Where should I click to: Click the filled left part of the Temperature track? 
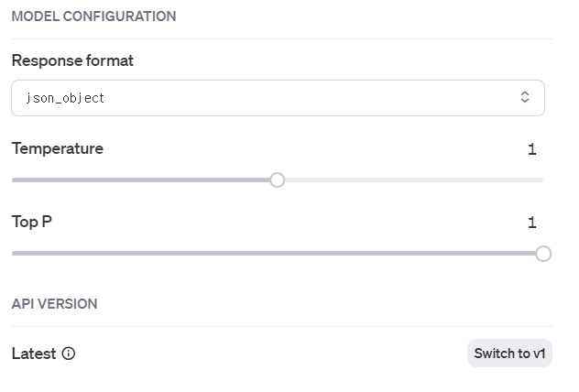click(137, 180)
